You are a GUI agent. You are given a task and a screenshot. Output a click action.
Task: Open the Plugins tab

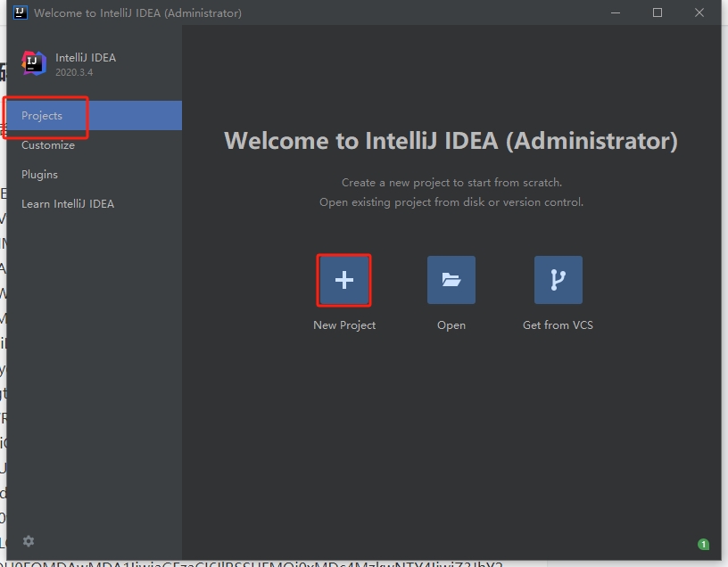pyautogui.click(x=95, y=175)
